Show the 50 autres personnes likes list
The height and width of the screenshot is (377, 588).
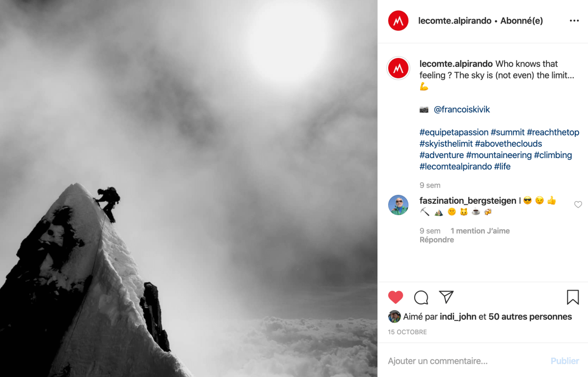click(x=530, y=317)
